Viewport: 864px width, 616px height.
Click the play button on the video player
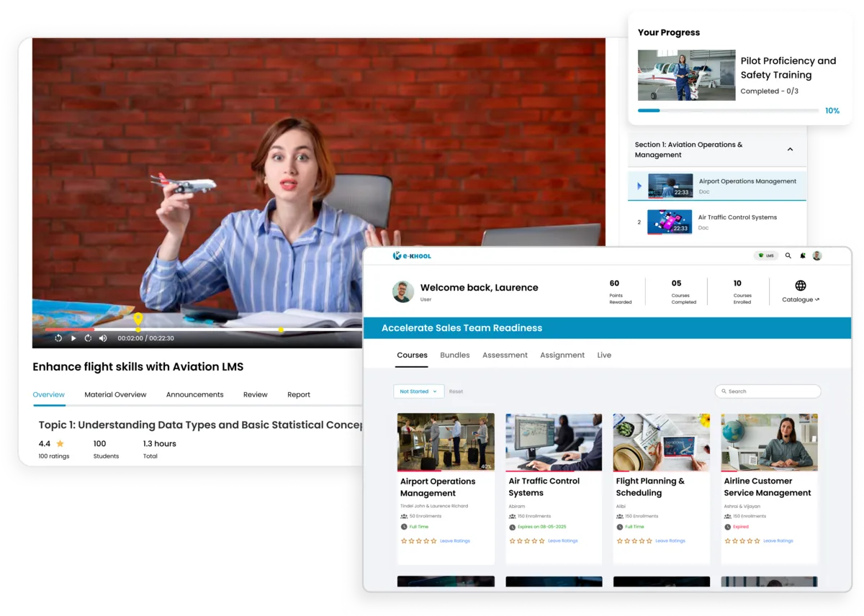[73, 338]
